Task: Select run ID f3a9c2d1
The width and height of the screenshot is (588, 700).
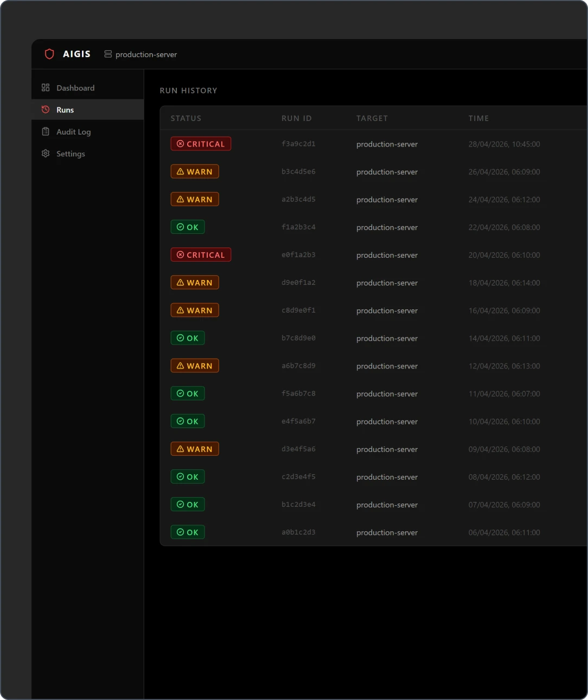Action: click(x=298, y=144)
